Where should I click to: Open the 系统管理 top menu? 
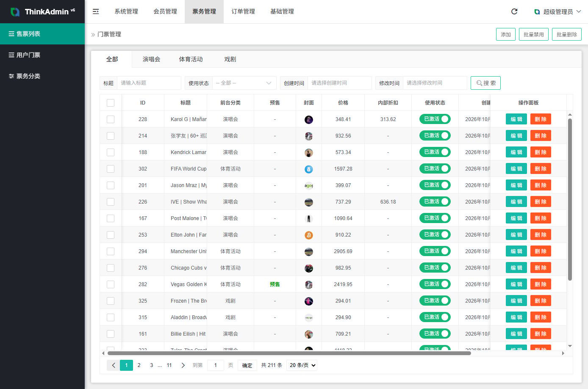coord(126,11)
